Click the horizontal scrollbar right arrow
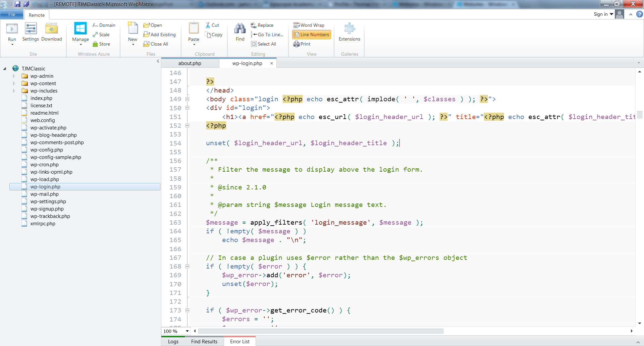The height and width of the screenshot is (346, 644). 632,331
